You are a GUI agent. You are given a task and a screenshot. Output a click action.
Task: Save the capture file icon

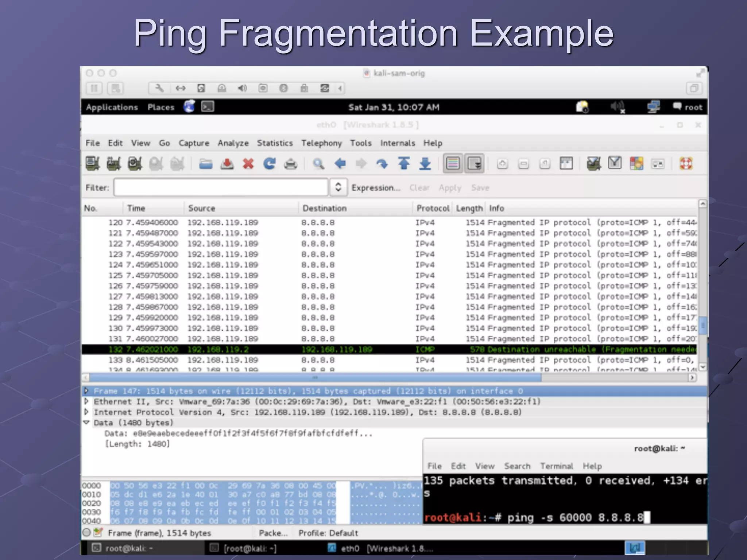(227, 164)
